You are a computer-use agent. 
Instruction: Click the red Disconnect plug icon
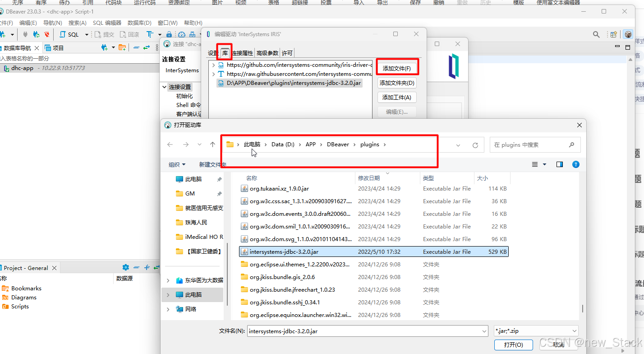tap(47, 34)
